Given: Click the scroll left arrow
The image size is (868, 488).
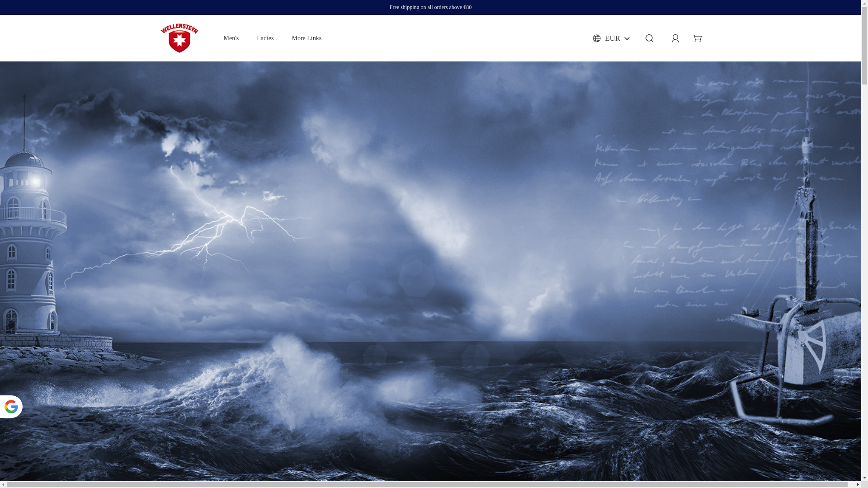Looking at the screenshot, I should pyautogui.click(x=3, y=485).
